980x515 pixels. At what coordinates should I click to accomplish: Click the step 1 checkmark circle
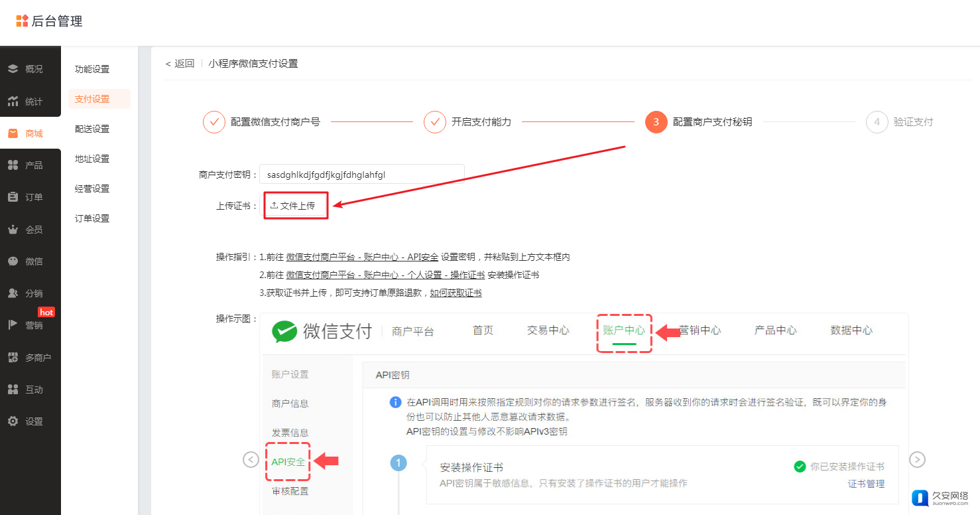click(x=214, y=122)
